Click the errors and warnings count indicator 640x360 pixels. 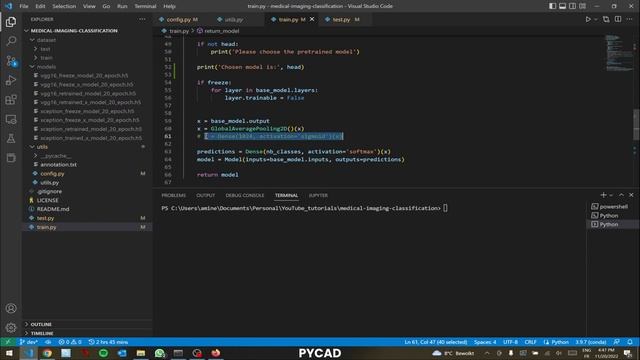70,342
